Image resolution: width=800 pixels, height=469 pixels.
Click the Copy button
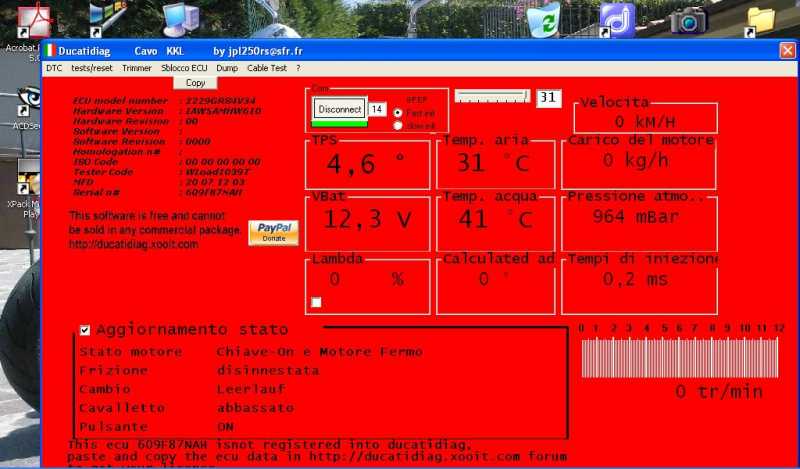(x=195, y=83)
